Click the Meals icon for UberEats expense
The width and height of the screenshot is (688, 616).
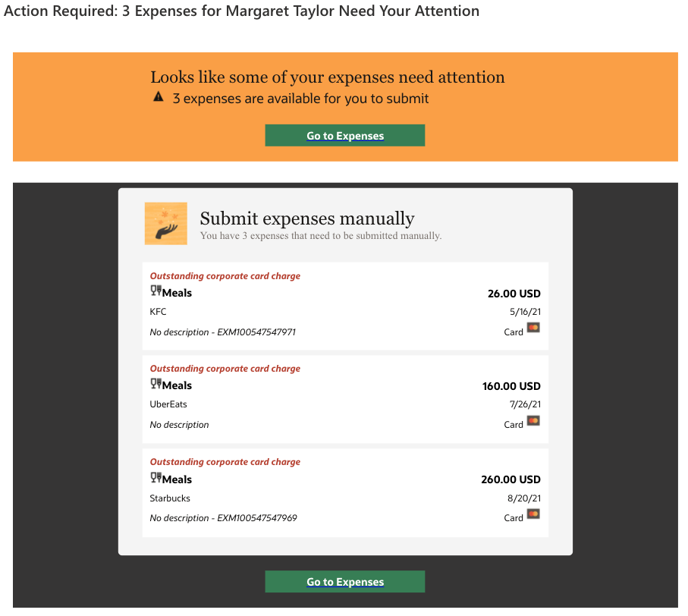pyautogui.click(x=156, y=384)
